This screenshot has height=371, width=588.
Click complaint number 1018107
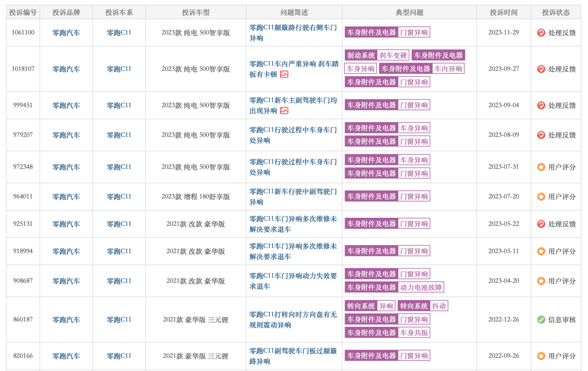(x=23, y=69)
